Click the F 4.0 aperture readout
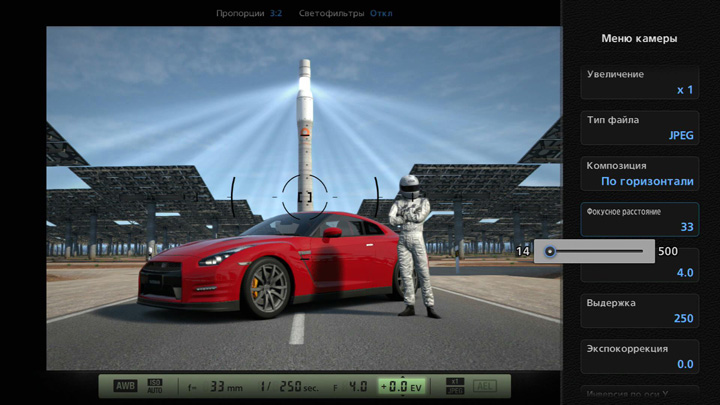 [x=348, y=386]
